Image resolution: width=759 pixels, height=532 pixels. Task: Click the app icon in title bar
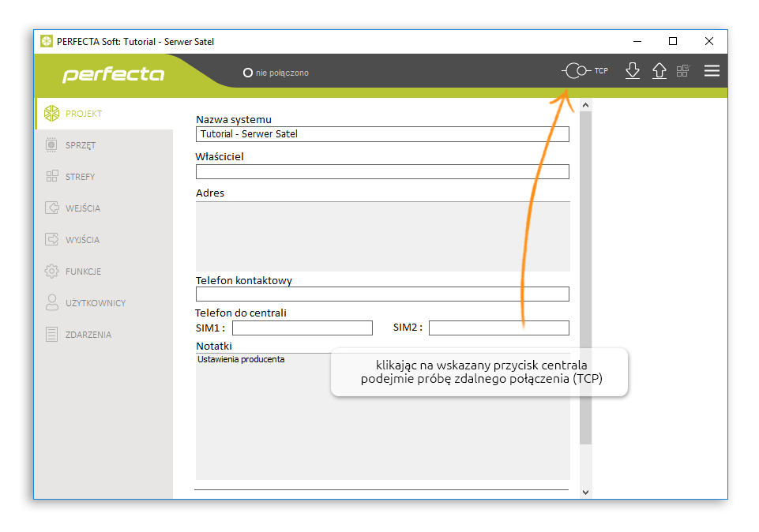[47, 42]
